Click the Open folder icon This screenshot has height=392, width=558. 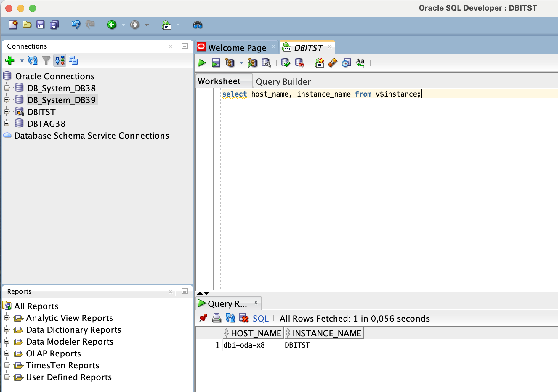[x=27, y=25]
